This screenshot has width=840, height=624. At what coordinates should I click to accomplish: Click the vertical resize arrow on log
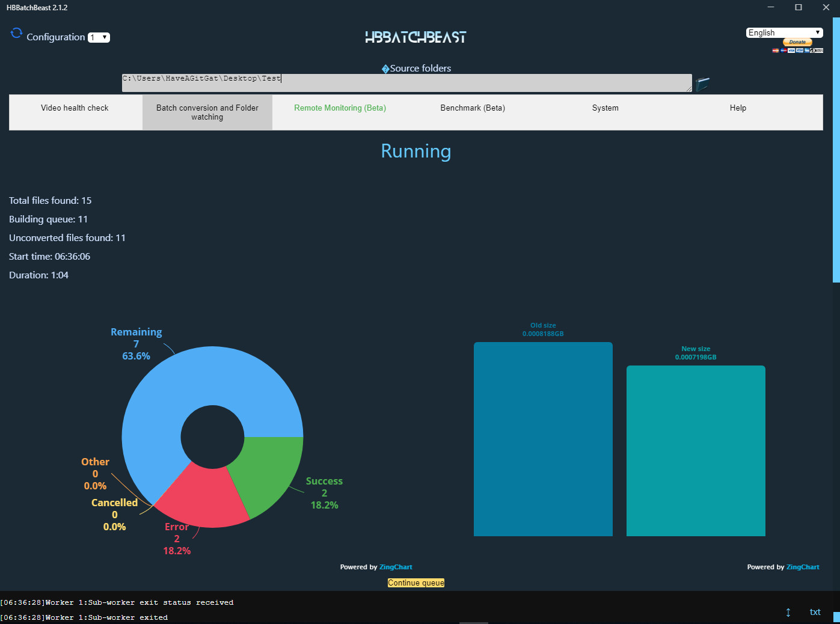pyautogui.click(x=788, y=612)
